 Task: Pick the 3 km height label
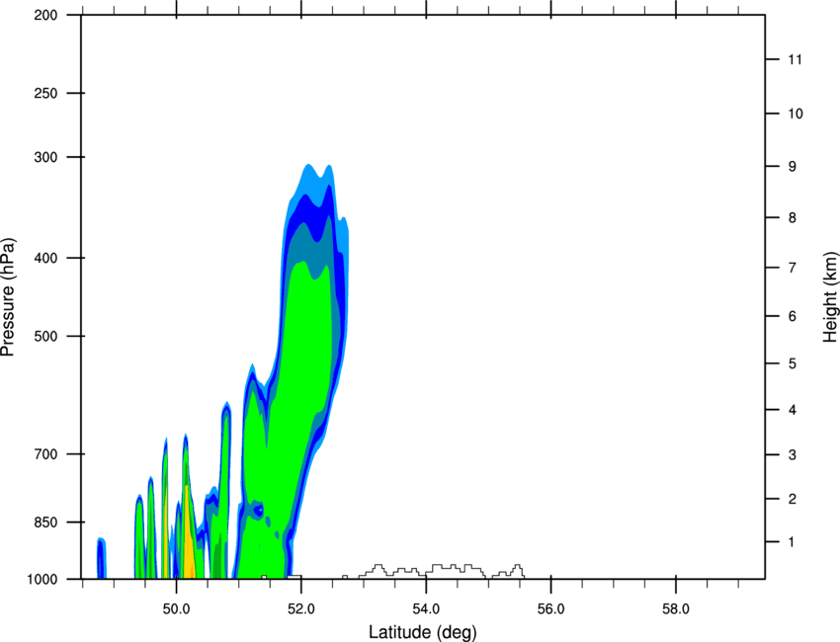click(x=793, y=454)
